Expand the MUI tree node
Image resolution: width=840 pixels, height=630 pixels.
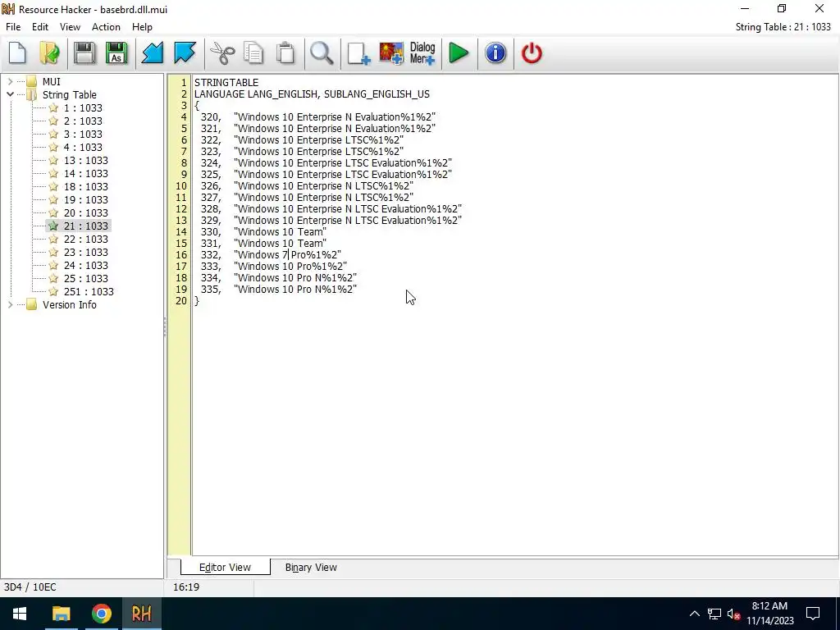click(x=10, y=81)
